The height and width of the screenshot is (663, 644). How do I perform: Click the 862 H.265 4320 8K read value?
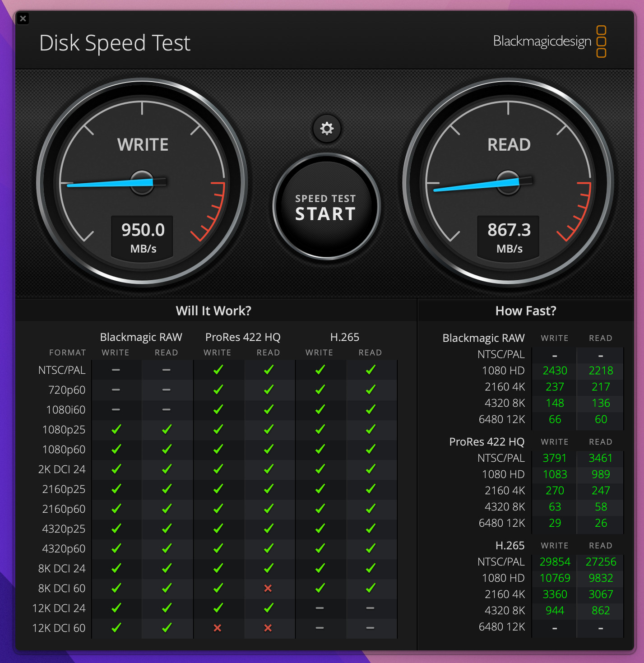click(601, 611)
